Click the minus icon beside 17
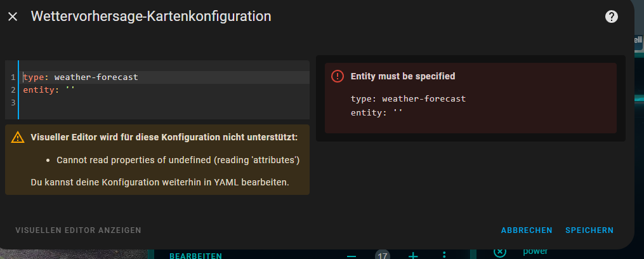 351,255
